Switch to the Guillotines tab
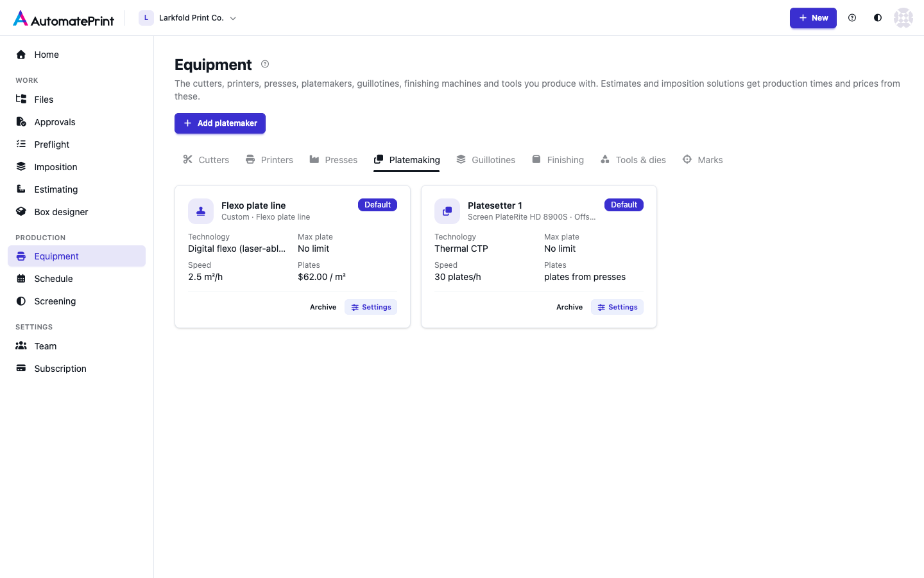 [486, 160]
